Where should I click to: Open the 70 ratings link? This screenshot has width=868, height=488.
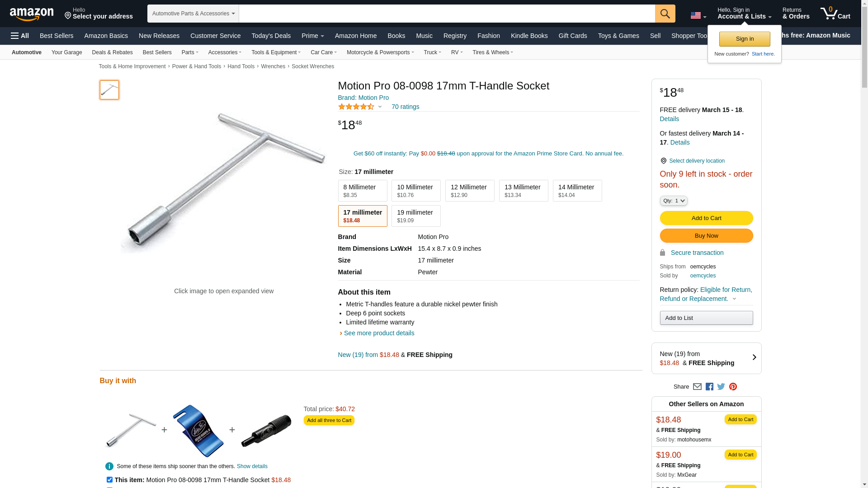pyautogui.click(x=405, y=107)
